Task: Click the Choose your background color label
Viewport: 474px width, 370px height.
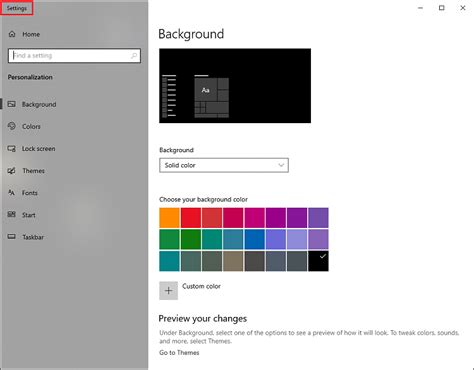Action: point(203,200)
